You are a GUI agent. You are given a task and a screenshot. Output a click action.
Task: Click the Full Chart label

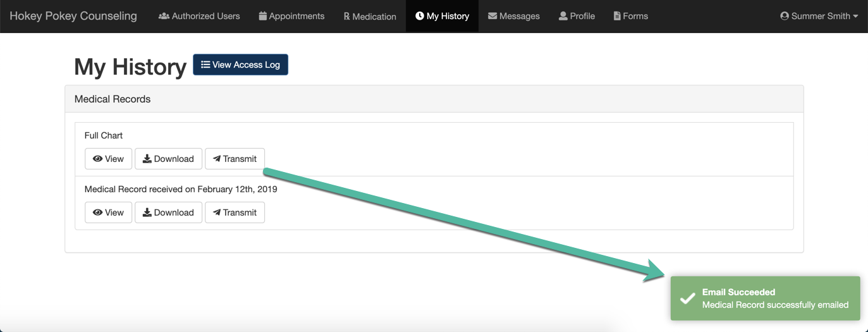coord(104,135)
